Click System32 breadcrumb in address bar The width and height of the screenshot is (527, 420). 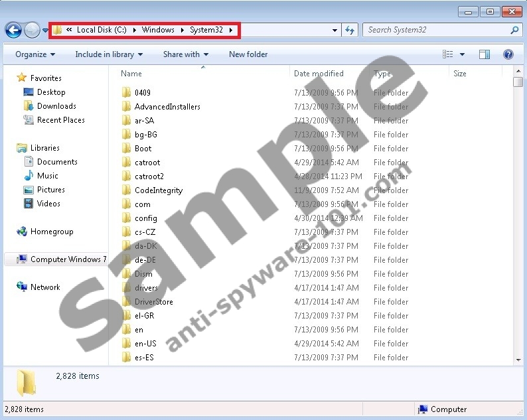point(206,30)
